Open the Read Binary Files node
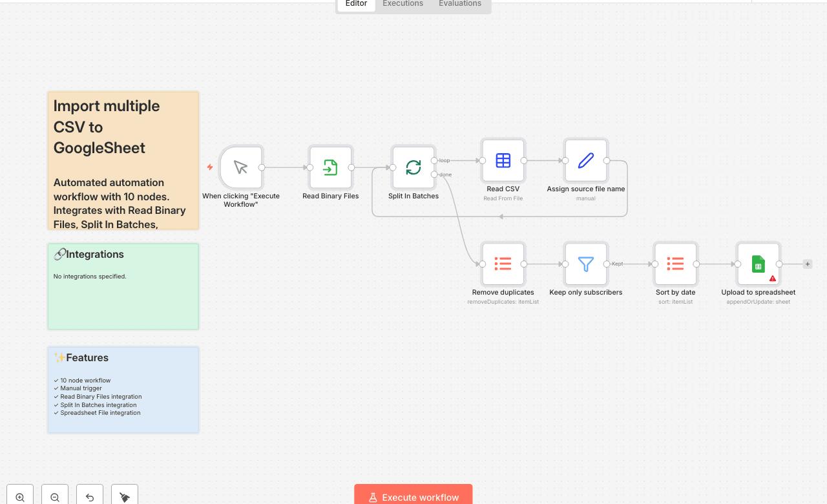The width and height of the screenshot is (827, 504). point(330,167)
